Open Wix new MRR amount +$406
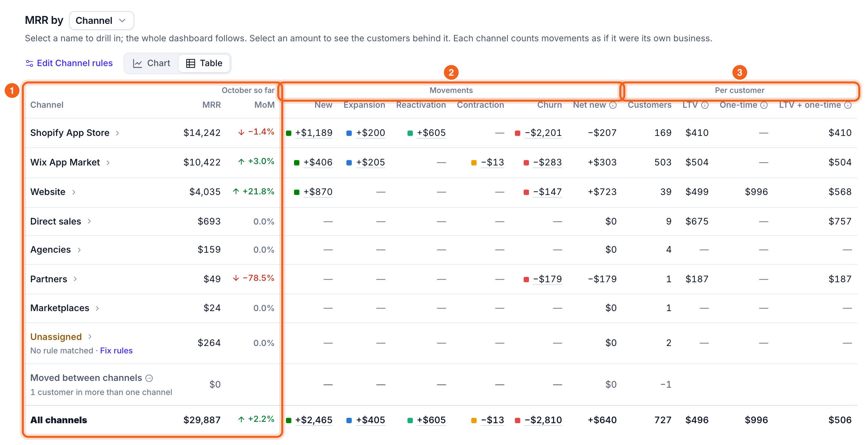 click(x=318, y=162)
